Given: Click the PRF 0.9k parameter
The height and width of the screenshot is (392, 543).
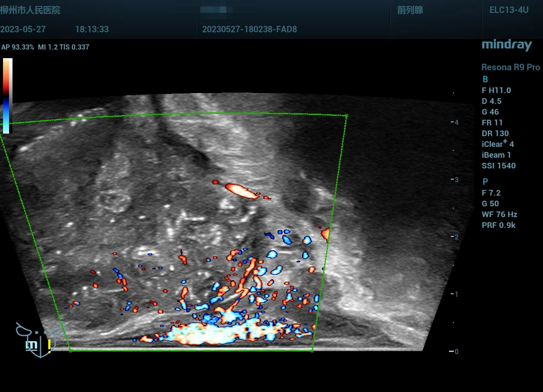Looking at the screenshot, I should [x=498, y=225].
